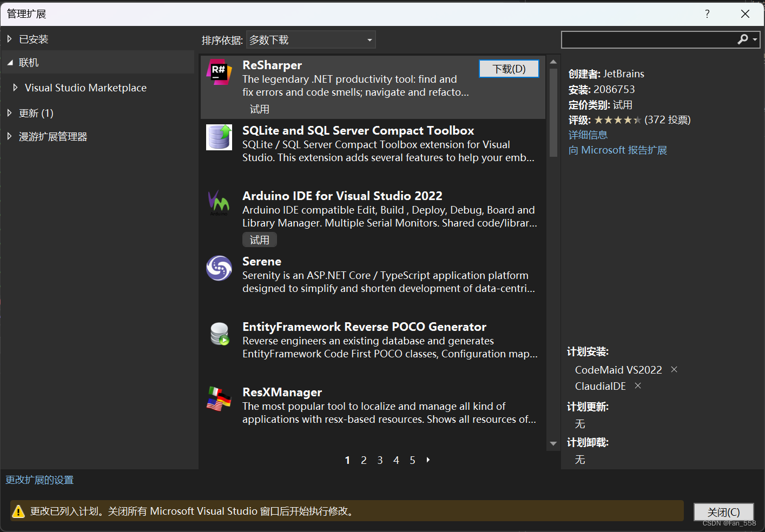Screen dimensions: 765x532
Task: Remove CodeMaid VS2022 from planned installs
Action: coord(674,369)
